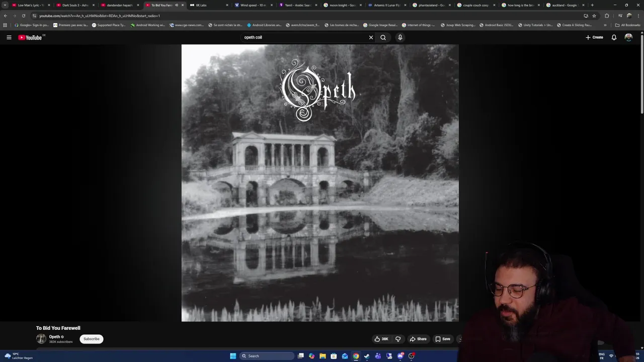The image size is (644, 362).
Task: Open YouTube notifications bell
Action: [614, 37]
